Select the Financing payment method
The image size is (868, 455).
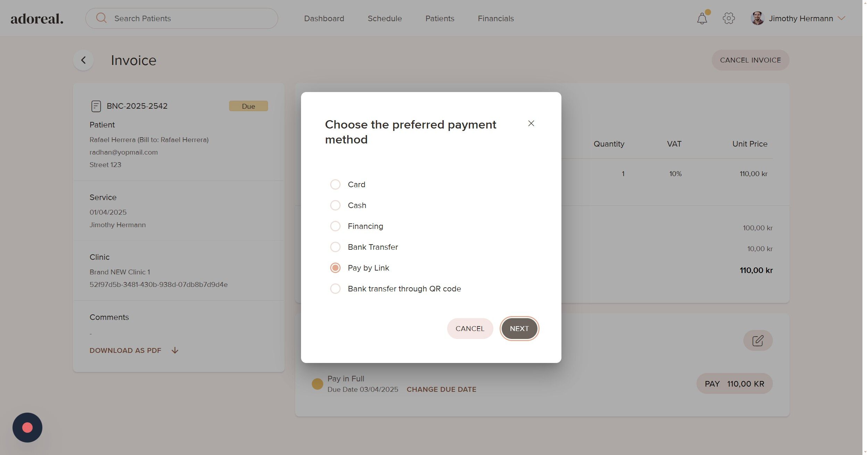pyautogui.click(x=335, y=226)
